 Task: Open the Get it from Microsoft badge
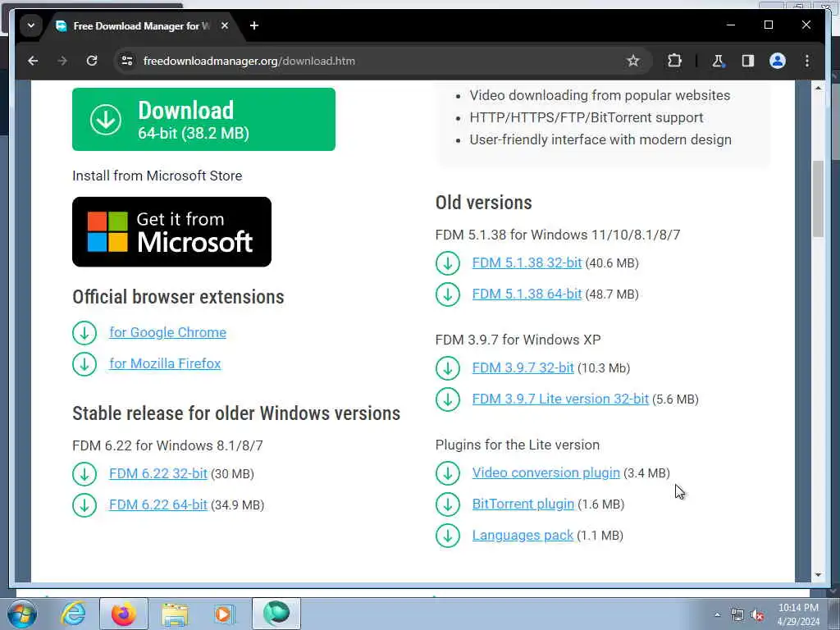[171, 231]
